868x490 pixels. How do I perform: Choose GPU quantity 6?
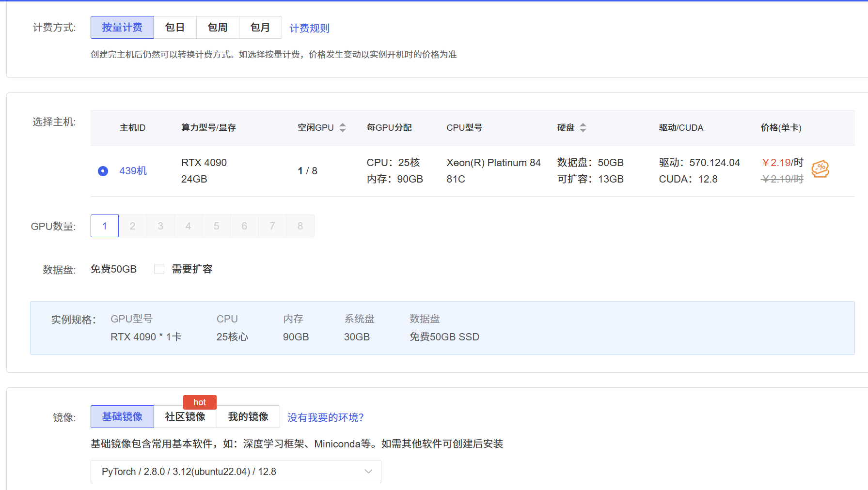(x=244, y=226)
